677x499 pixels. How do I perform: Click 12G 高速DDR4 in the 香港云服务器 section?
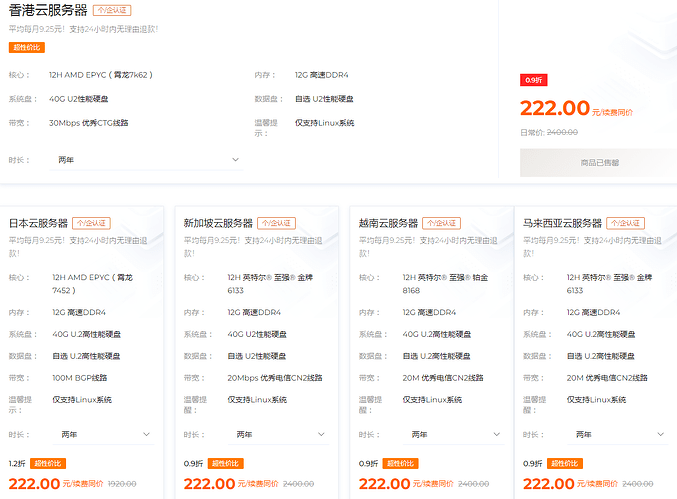tap(322, 75)
